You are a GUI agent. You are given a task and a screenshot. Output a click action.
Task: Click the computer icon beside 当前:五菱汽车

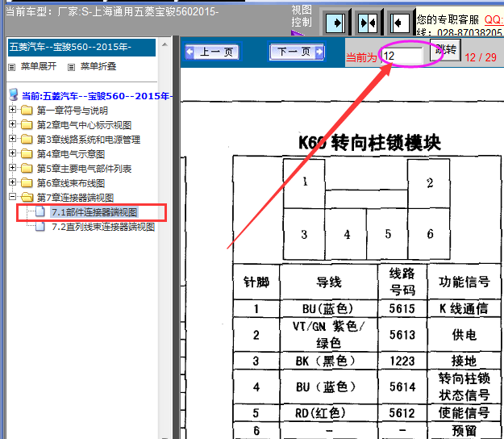14,95
